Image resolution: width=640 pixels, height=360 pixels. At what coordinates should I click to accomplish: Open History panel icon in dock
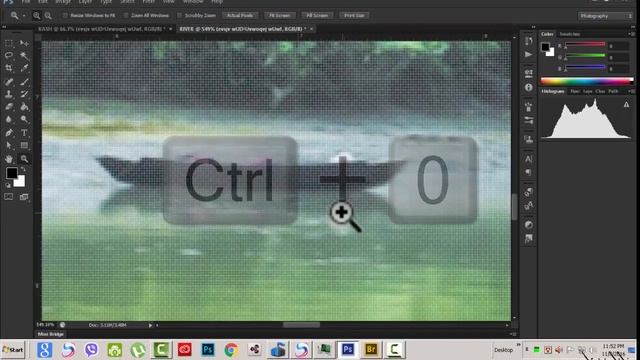pos(529,41)
